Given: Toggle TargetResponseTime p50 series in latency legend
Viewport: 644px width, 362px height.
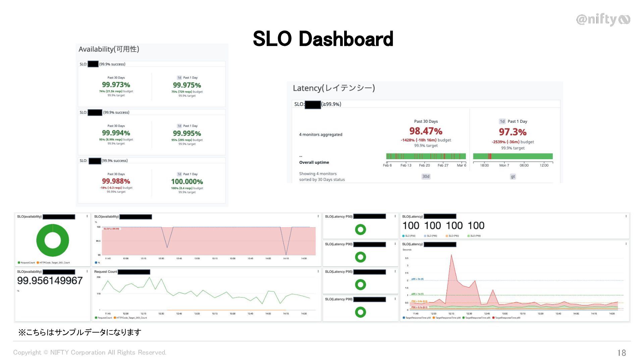Looking at the screenshot, I should tap(418, 318).
